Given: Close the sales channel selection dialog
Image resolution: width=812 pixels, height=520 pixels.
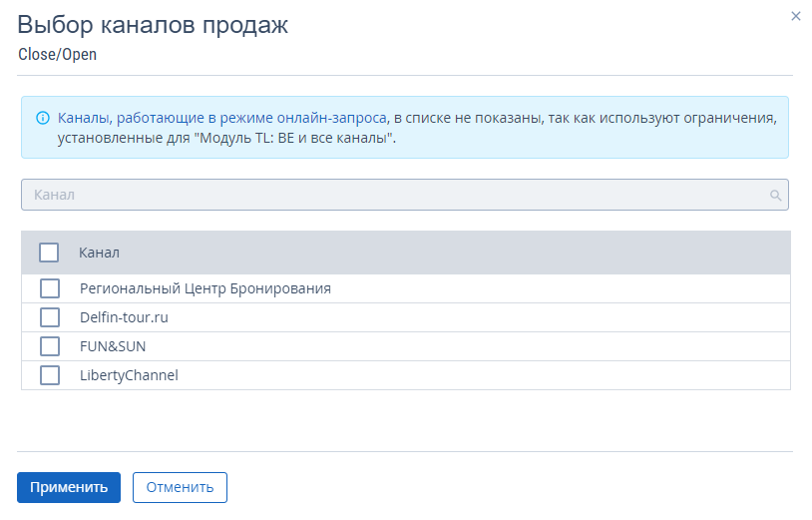Looking at the screenshot, I should coord(795,16).
